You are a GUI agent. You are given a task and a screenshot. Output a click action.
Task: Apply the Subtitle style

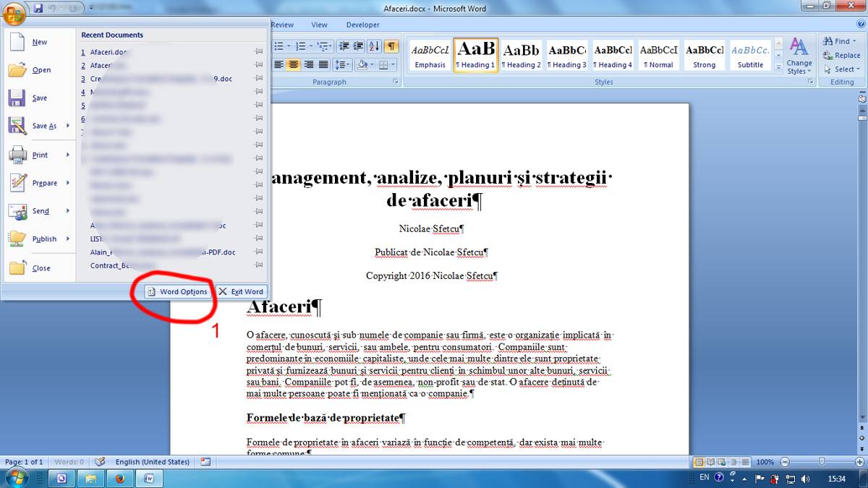750,56
